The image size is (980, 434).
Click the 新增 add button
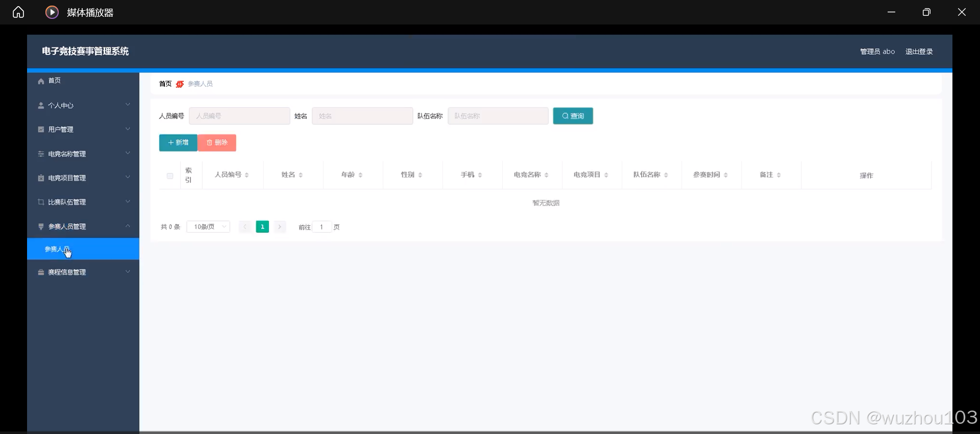pyautogui.click(x=178, y=143)
